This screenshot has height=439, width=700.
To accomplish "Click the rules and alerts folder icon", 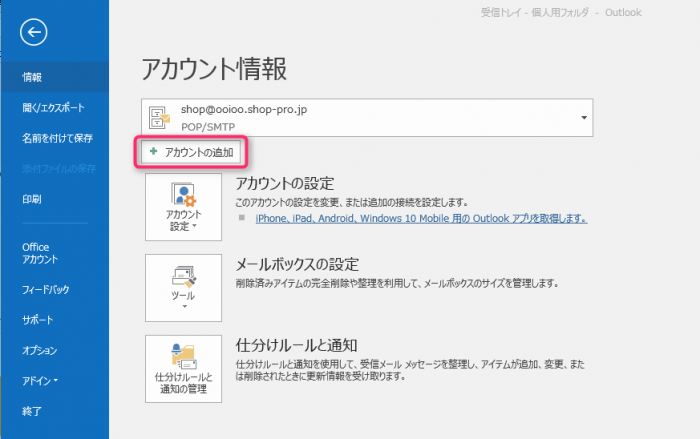I will [x=183, y=356].
